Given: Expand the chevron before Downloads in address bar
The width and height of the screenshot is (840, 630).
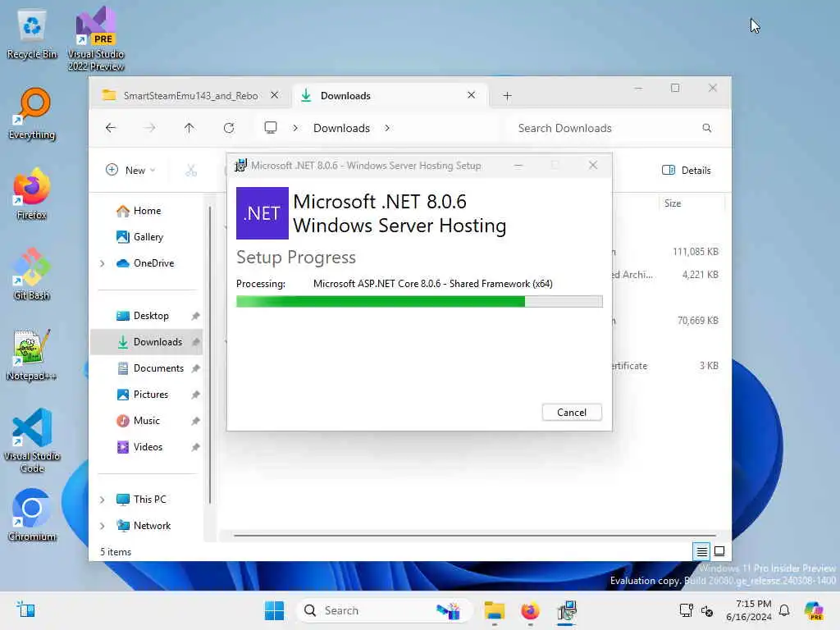Looking at the screenshot, I should click(295, 128).
